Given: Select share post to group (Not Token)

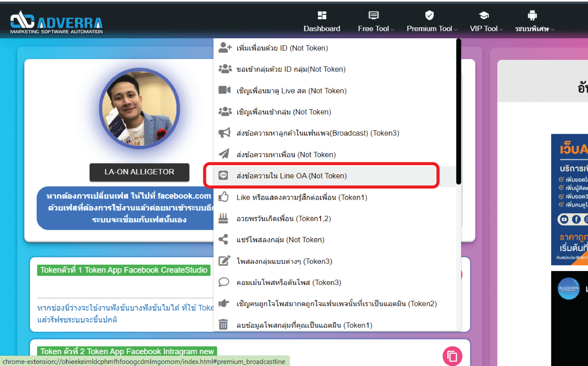Looking at the screenshot, I should [x=280, y=240].
